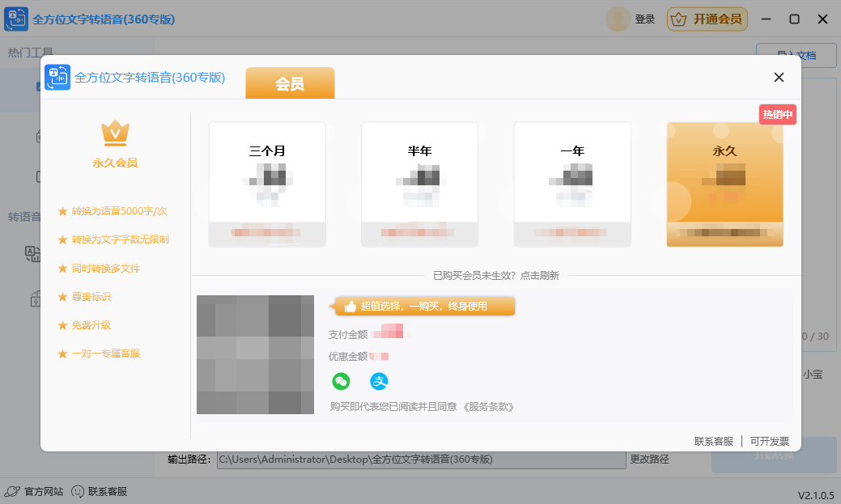Click the crown icon above 永久会员
The width and height of the screenshot is (841, 504).
(x=115, y=134)
